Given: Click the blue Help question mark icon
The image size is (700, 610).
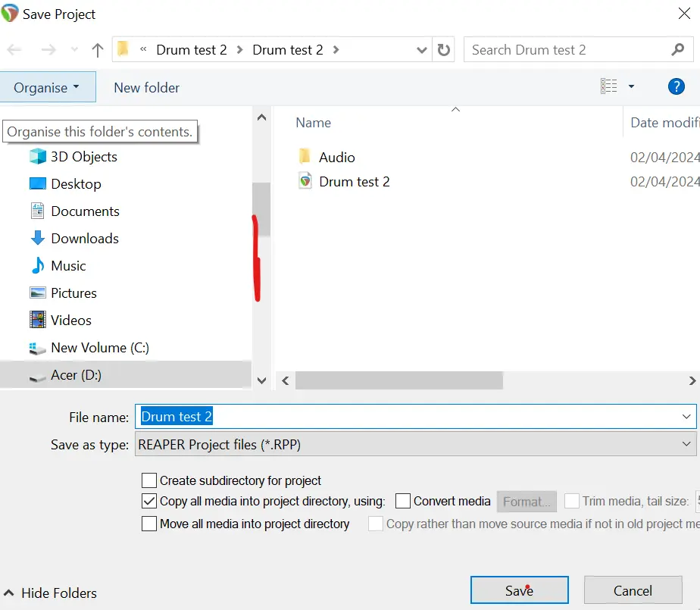Looking at the screenshot, I should click(676, 86).
